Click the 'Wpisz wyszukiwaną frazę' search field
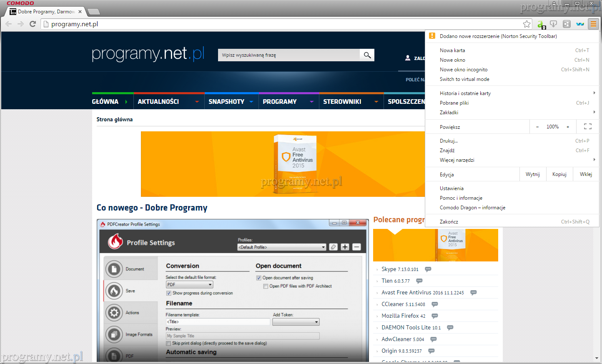The height and width of the screenshot is (364, 602). (288, 55)
